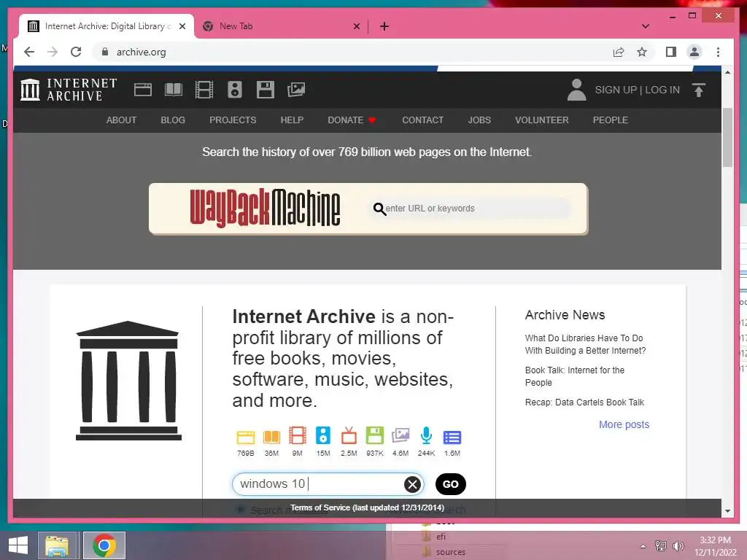Open DONATE menu item
Viewport: 747px width, 560px height.
click(352, 120)
